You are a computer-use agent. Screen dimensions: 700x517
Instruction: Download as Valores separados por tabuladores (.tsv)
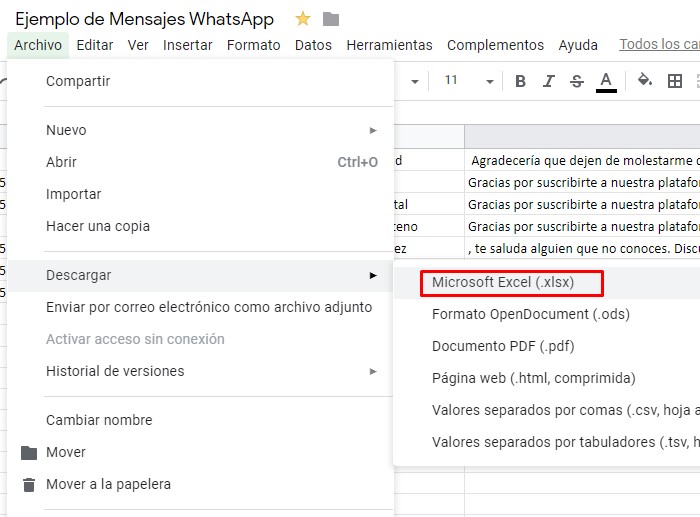pos(547,442)
